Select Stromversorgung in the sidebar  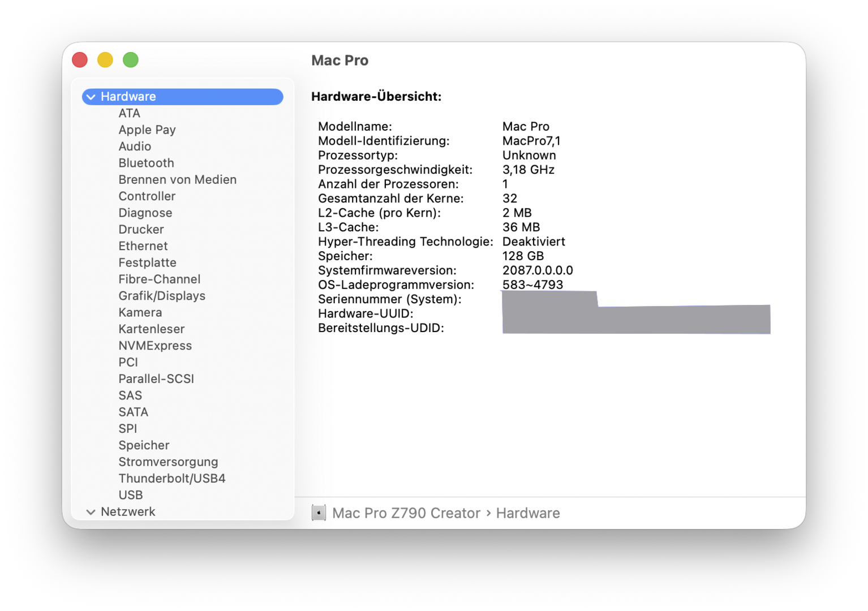coord(168,462)
